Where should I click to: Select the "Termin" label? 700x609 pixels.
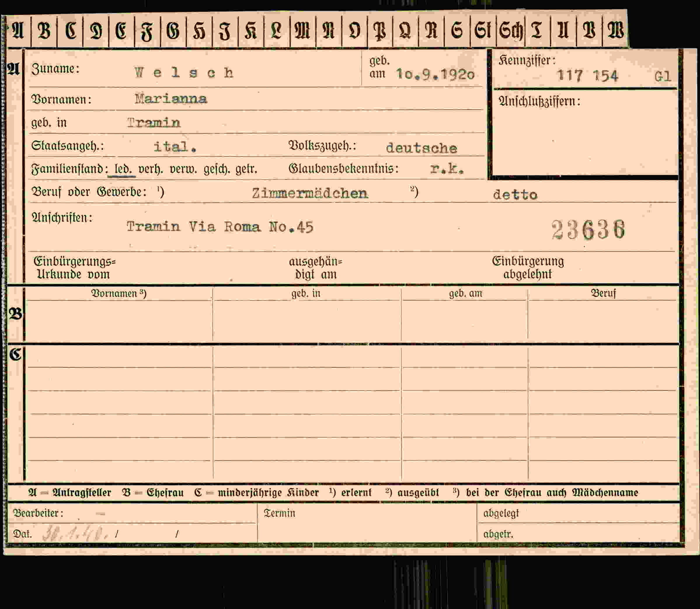(x=279, y=513)
